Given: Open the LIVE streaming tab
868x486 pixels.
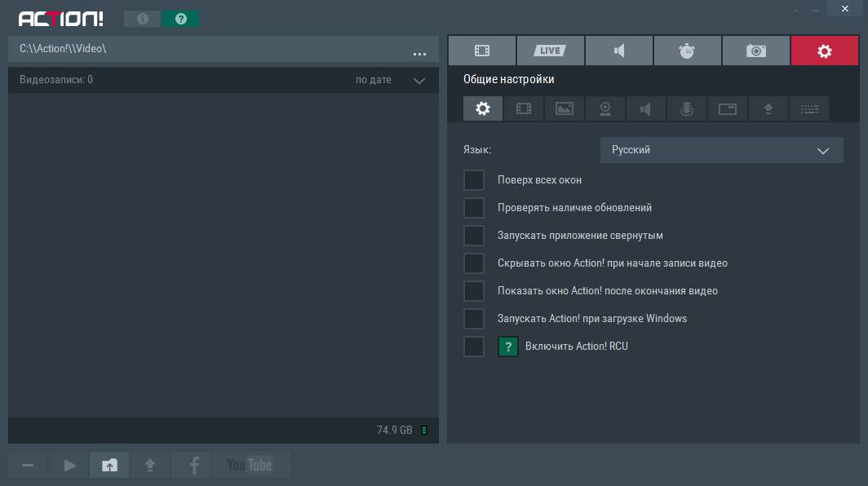Looking at the screenshot, I should click(x=550, y=51).
